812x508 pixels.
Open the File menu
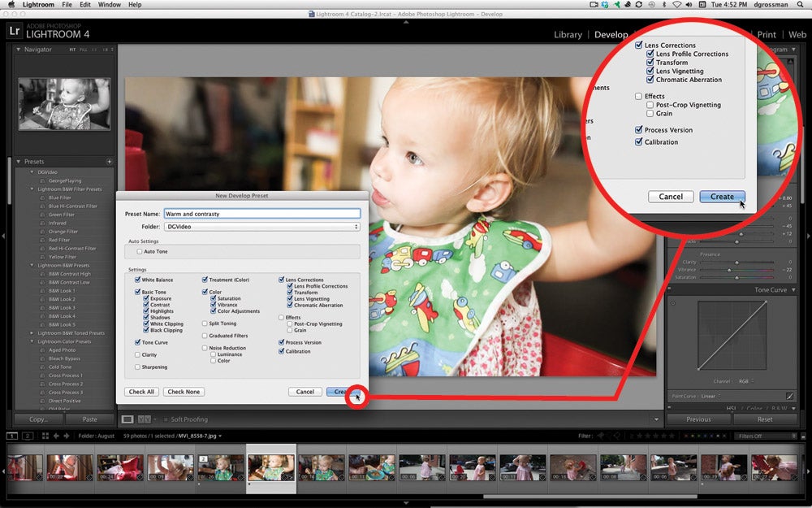click(x=67, y=5)
